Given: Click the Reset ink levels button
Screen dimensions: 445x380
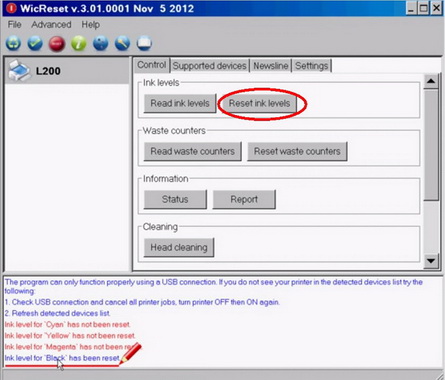Looking at the screenshot, I should [x=259, y=103].
